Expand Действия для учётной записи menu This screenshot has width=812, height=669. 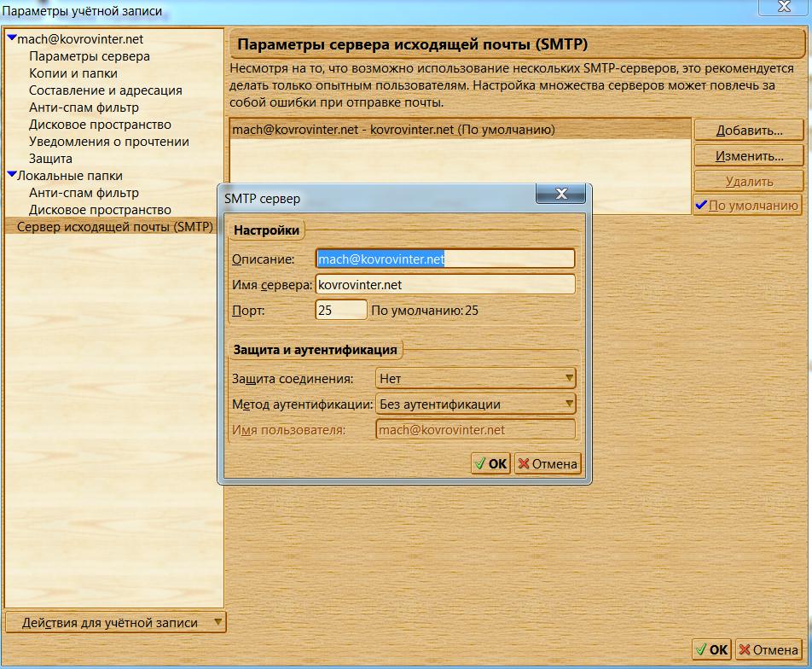tap(116, 623)
